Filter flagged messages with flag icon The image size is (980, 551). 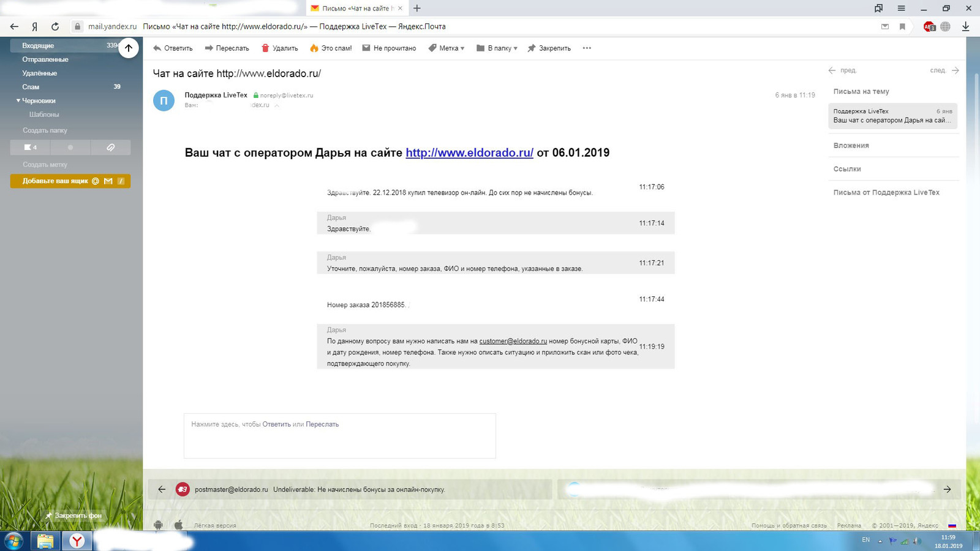point(30,148)
